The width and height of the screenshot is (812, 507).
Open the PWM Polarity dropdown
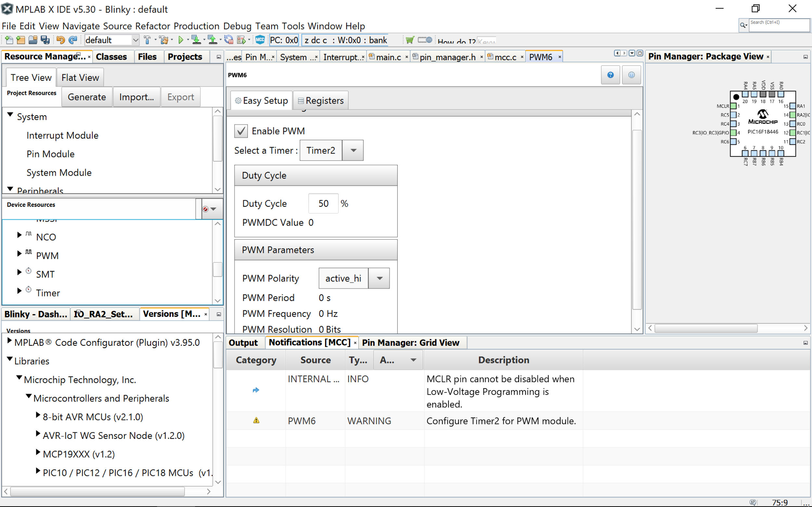point(379,278)
